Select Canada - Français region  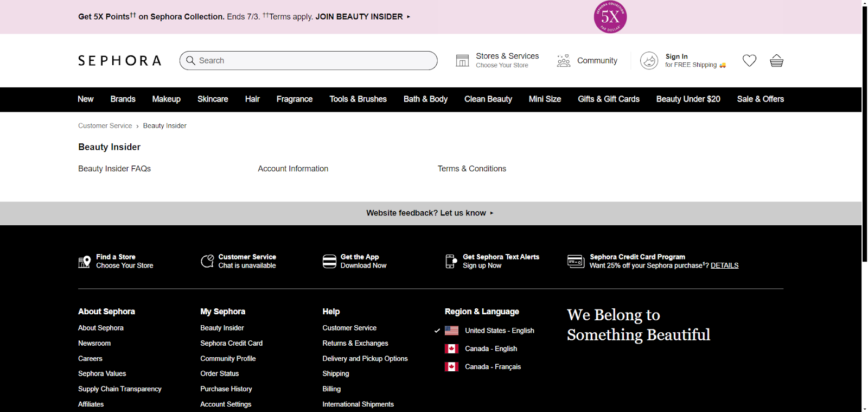coord(493,367)
